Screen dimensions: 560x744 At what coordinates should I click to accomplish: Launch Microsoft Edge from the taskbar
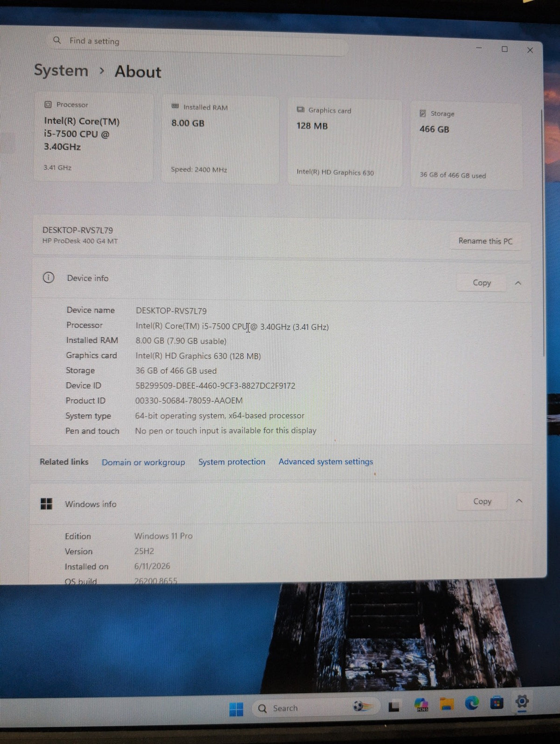pos(472,703)
